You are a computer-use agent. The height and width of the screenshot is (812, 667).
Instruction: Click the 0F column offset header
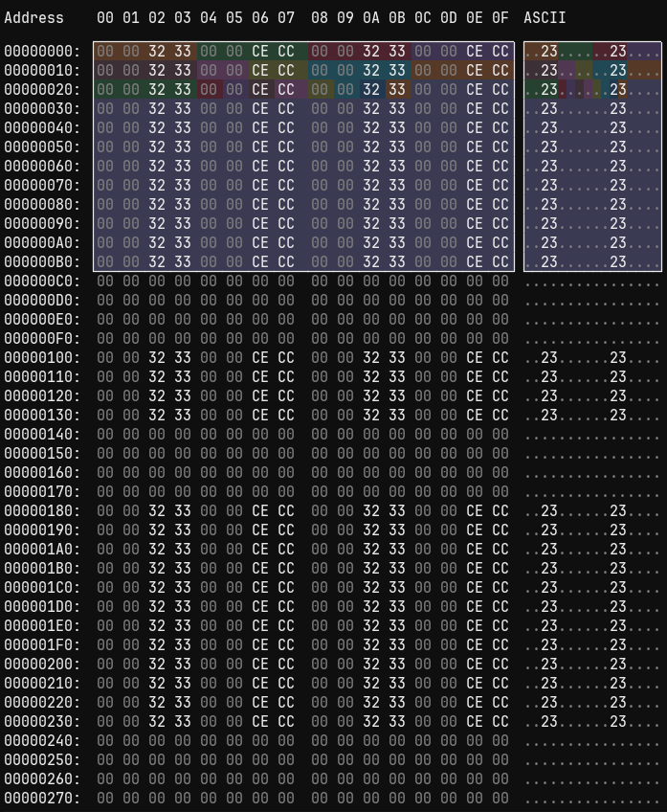(500, 18)
